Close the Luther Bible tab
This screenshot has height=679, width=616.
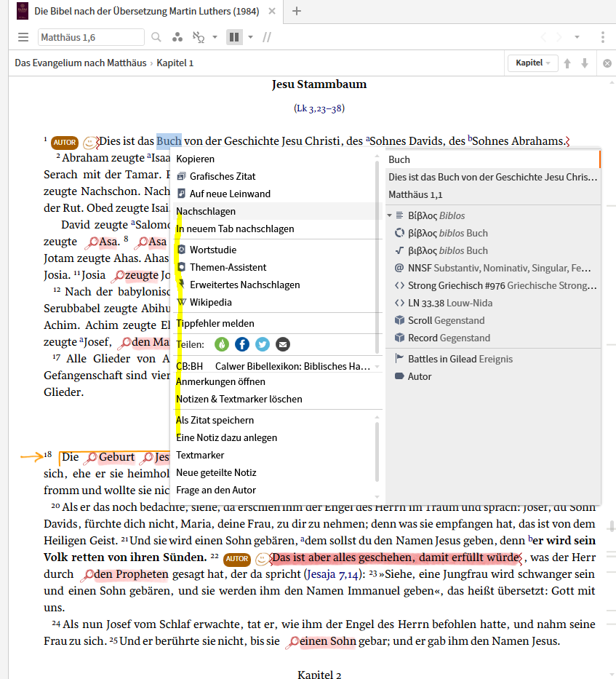272,11
